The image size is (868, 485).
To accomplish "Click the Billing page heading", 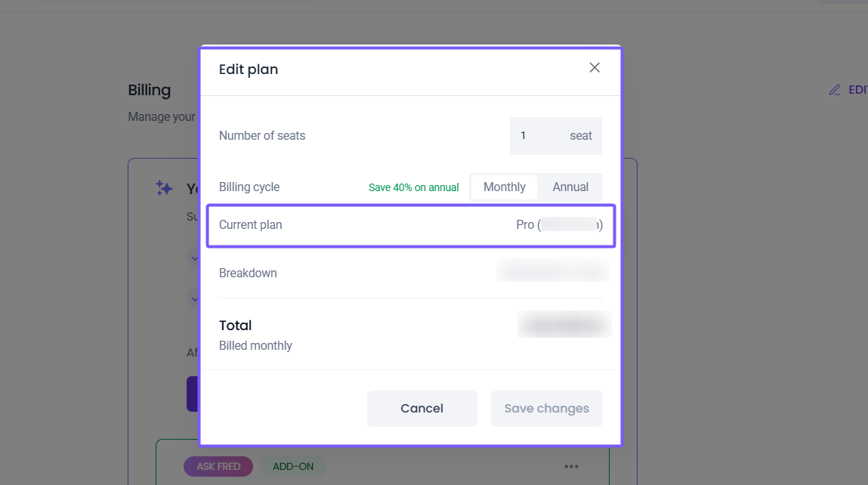I will pyautogui.click(x=150, y=90).
